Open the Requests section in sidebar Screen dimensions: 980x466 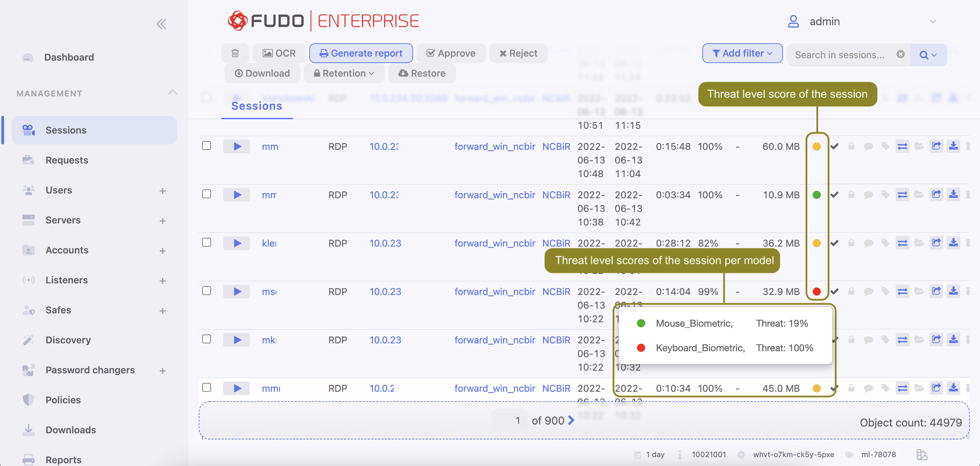coord(67,160)
